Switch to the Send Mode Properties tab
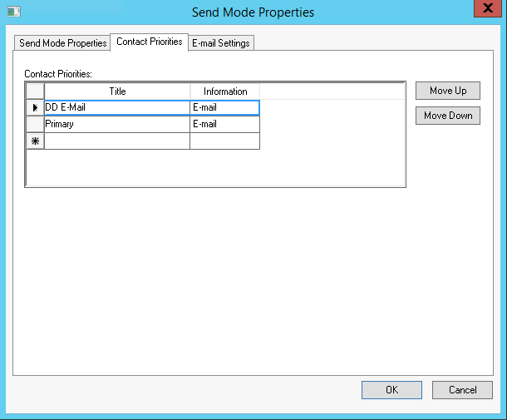507x420 pixels. point(63,43)
